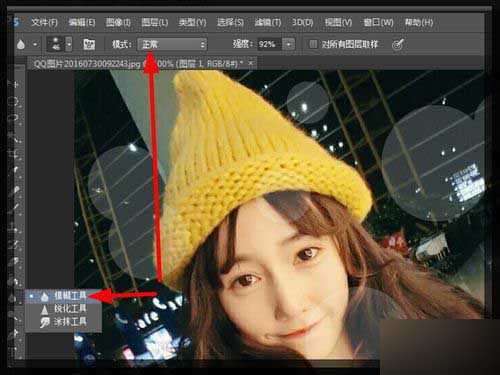The width and height of the screenshot is (500, 375).
Task: Choose 锐化工具 in the tool flyout
Action: point(63,309)
